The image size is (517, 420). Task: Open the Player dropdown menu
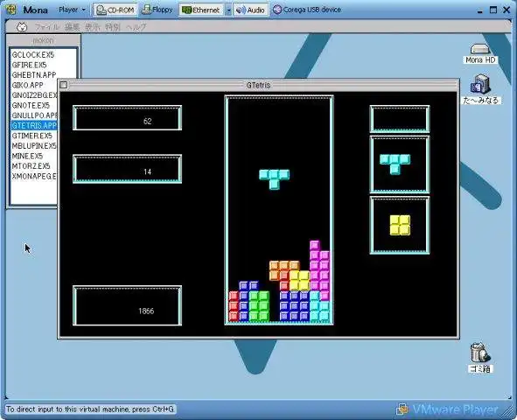[72, 10]
